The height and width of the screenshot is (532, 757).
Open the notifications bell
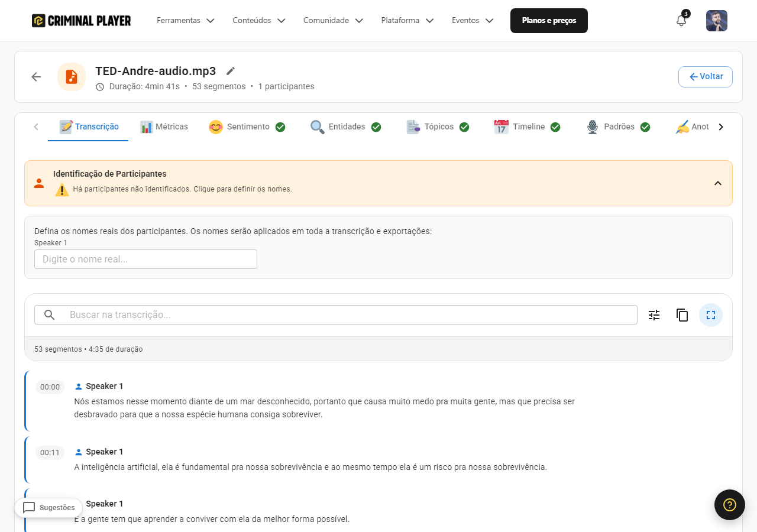click(x=681, y=20)
